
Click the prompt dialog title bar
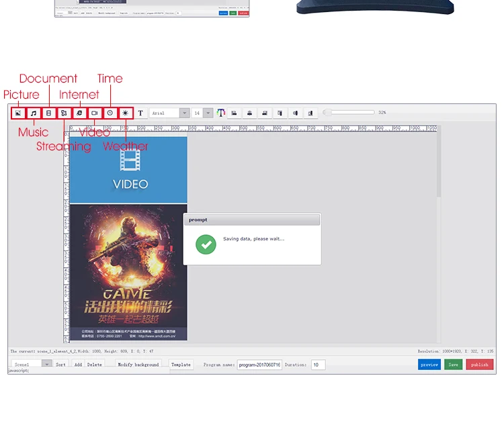point(252,220)
